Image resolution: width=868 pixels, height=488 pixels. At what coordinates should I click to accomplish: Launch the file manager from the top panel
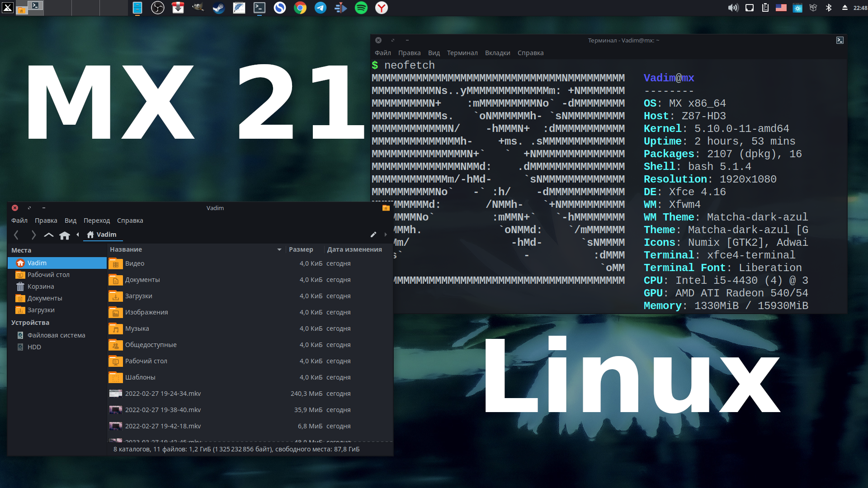(137, 8)
